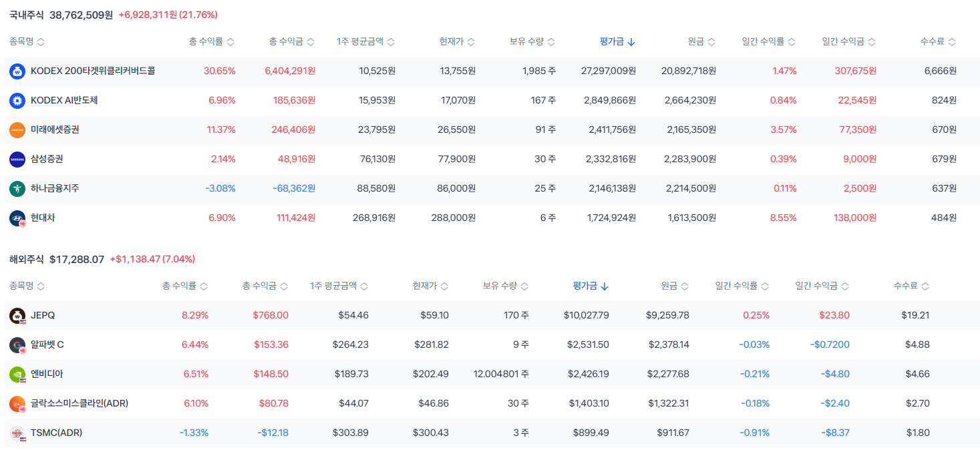Click the JEPQ stock logo
980x460 pixels.
17,315
